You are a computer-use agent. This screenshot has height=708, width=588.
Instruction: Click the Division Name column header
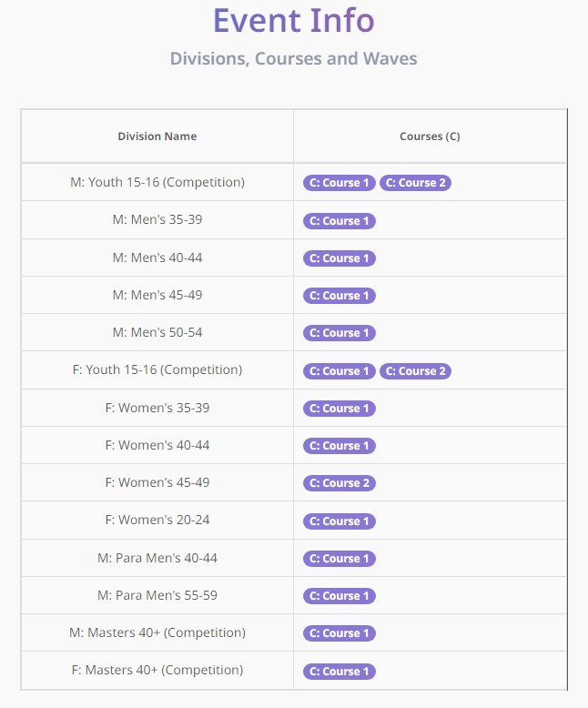pos(157,137)
